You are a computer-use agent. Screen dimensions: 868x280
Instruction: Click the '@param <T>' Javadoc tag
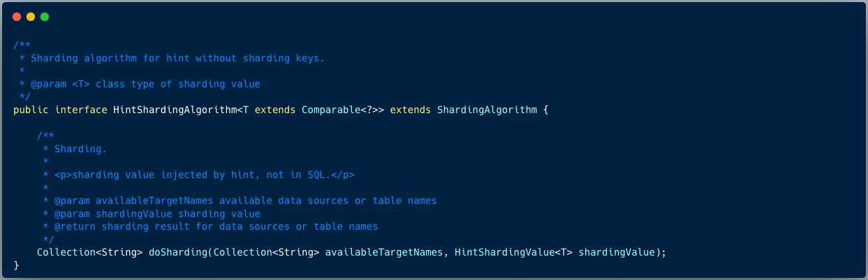click(60, 84)
